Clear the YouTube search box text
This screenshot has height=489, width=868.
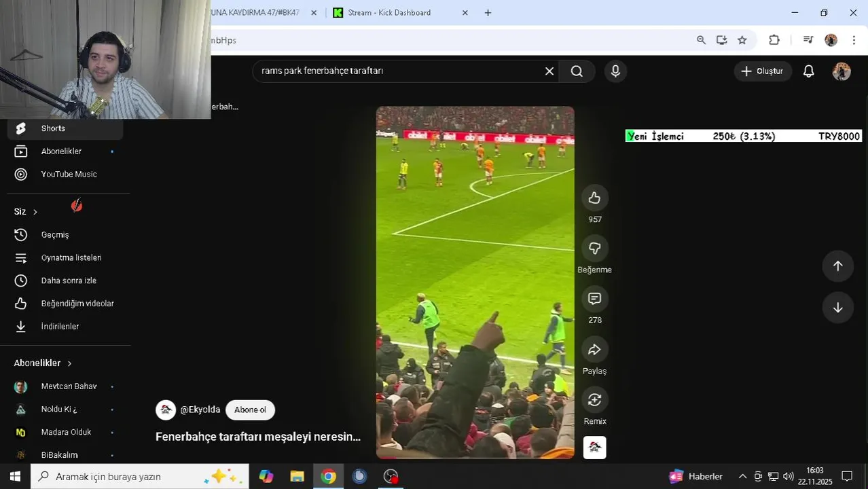click(x=549, y=71)
